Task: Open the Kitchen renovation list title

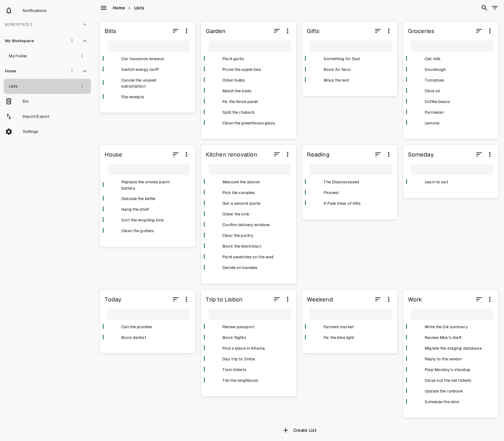Action: (x=232, y=155)
